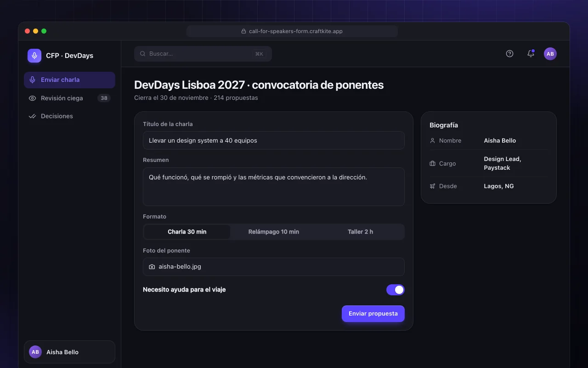Viewport: 588px width, 368px height.
Task: Click the aisha-bello.jpg photo upload field
Action: [274, 267]
